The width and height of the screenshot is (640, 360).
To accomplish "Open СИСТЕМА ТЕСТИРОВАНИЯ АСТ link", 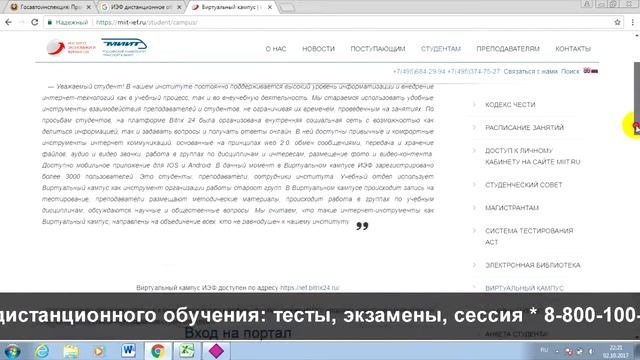I will [x=529, y=236].
